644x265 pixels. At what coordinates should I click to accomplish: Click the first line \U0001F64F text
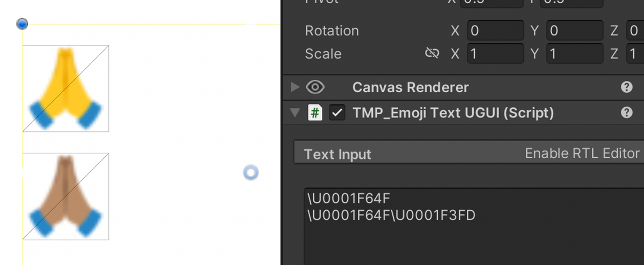click(x=349, y=198)
